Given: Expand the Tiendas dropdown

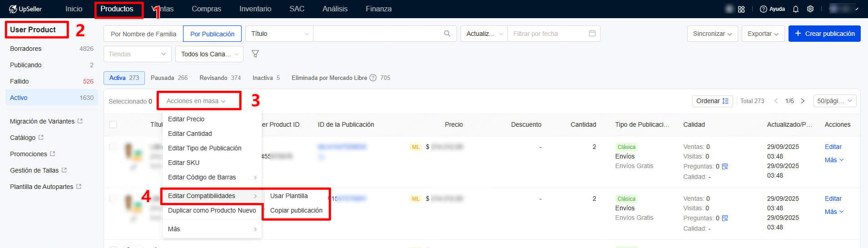Looking at the screenshot, I should (137, 54).
